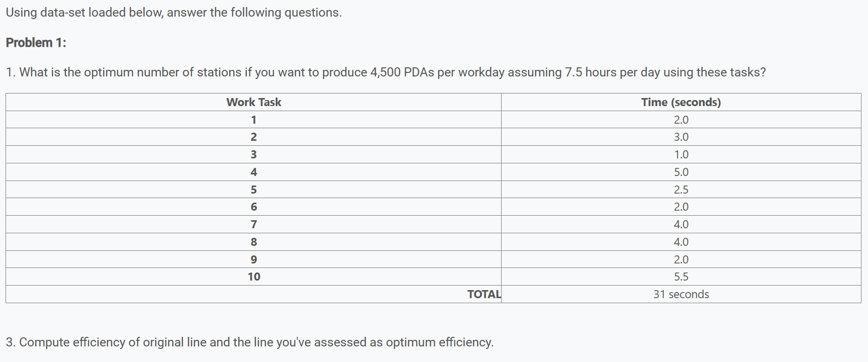Click the compute efficiency question text
The image size is (868, 362).
coord(250,342)
